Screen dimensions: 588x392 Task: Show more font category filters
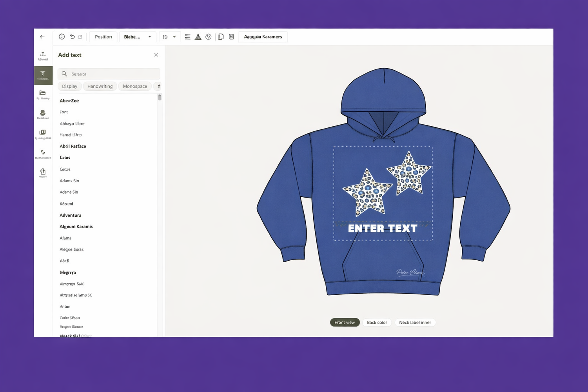click(x=158, y=86)
